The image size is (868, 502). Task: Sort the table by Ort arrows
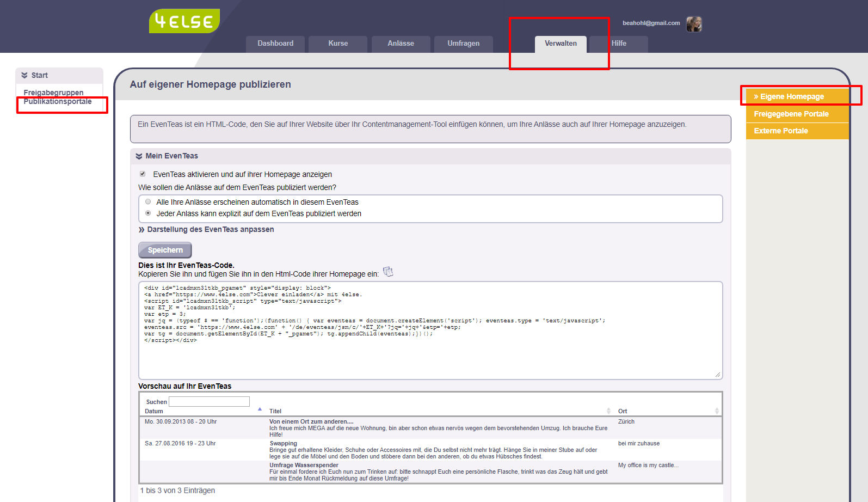(717, 411)
